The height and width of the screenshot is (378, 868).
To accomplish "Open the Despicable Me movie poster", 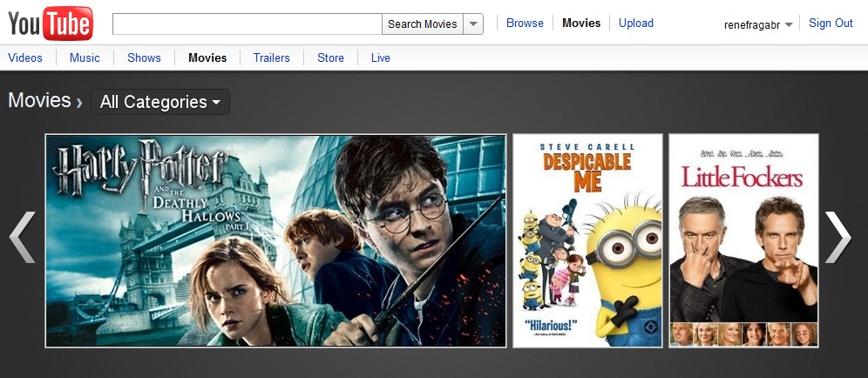I will point(587,240).
